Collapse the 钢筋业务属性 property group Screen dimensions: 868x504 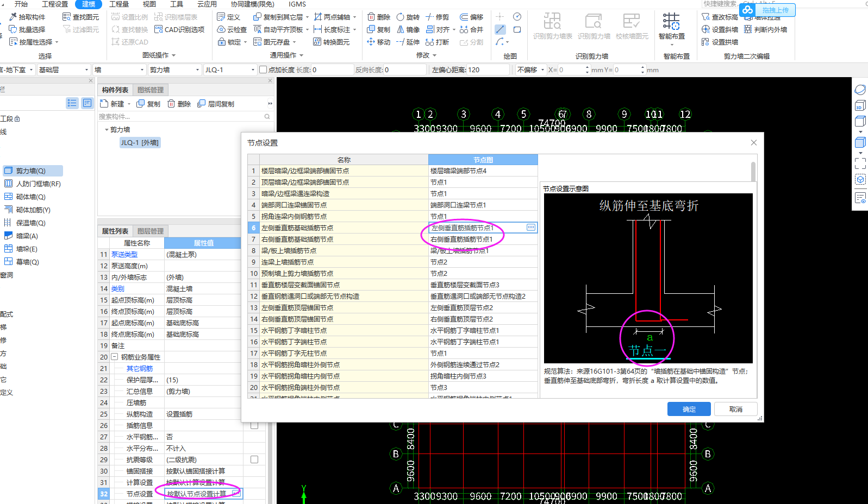point(115,357)
